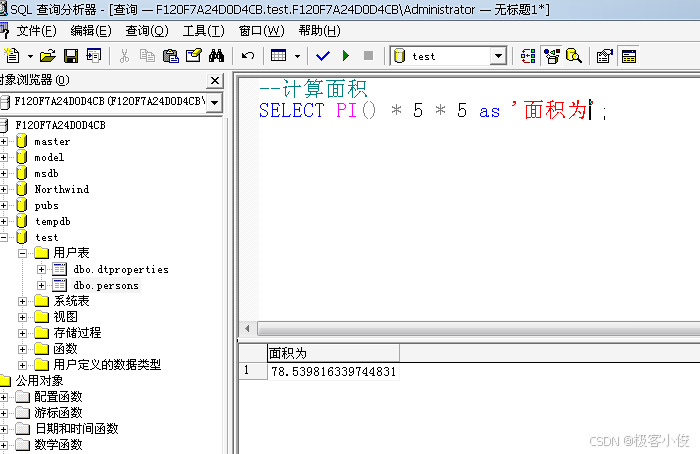Viewport: 700px width, 454px height.
Task: Click the --计算面积 comment line
Action: pos(313,89)
